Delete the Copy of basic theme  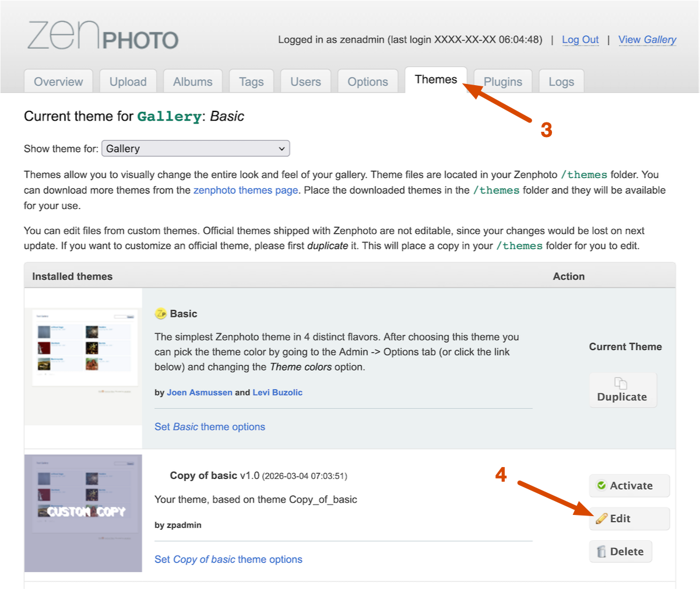tap(620, 552)
